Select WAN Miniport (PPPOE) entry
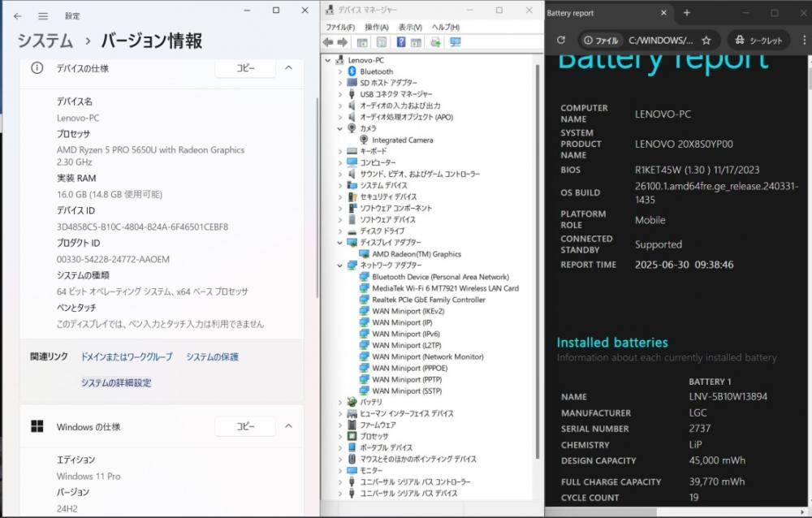Viewport: 812px width, 518px height. click(x=409, y=368)
